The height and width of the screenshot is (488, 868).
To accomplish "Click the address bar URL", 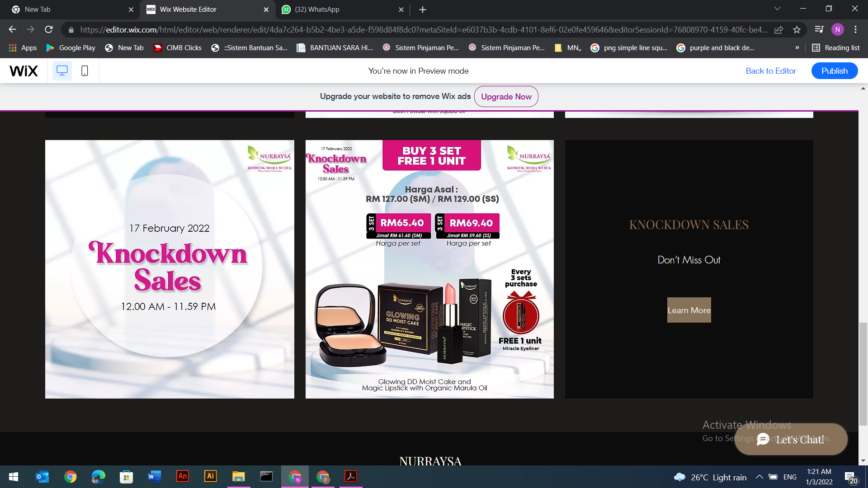I will (x=424, y=29).
